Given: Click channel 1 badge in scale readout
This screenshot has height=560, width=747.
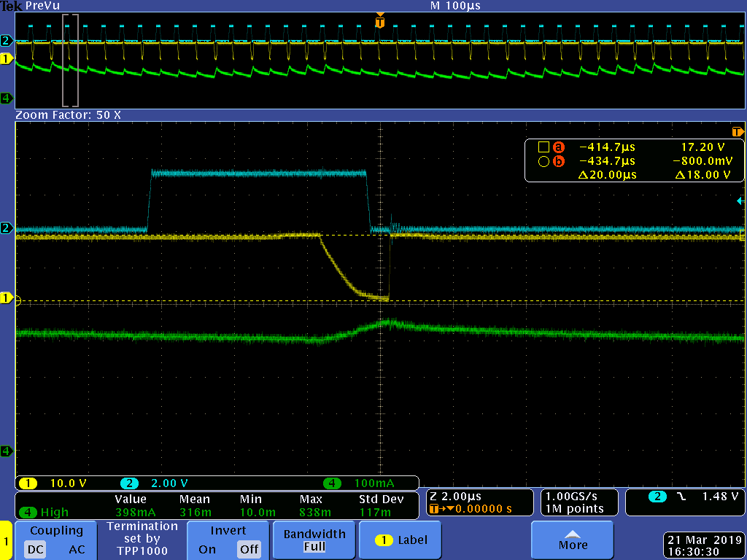Looking at the screenshot, I should coord(28,483).
